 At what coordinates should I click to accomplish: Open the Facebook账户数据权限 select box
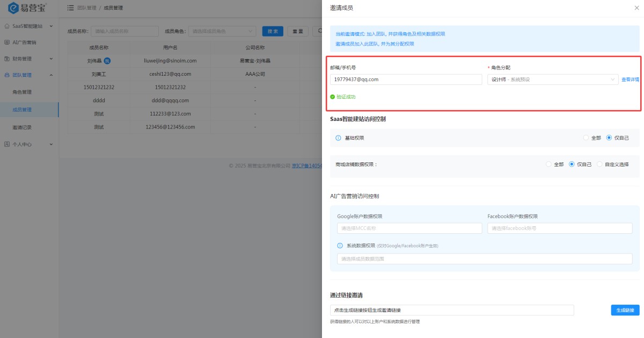coord(560,228)
